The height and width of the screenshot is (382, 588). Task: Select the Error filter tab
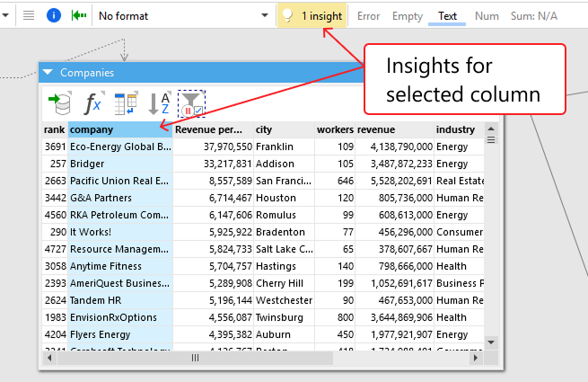[x=368, y=16]
